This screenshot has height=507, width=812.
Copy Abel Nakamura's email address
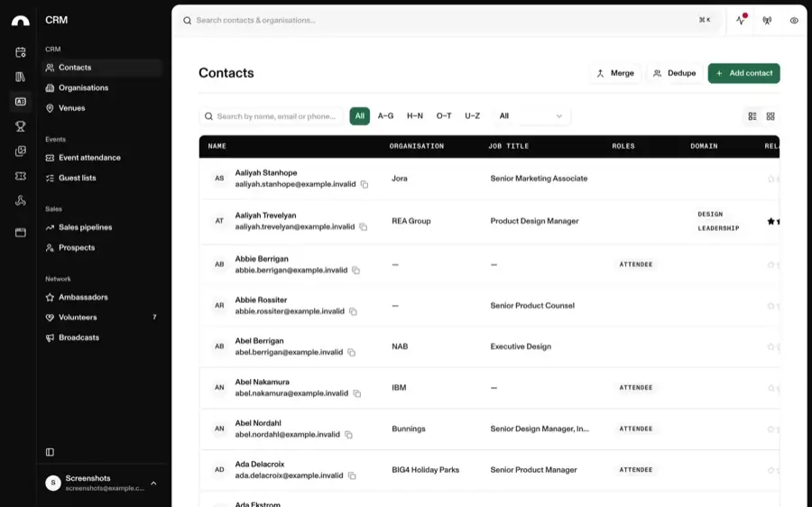(356, 393)
